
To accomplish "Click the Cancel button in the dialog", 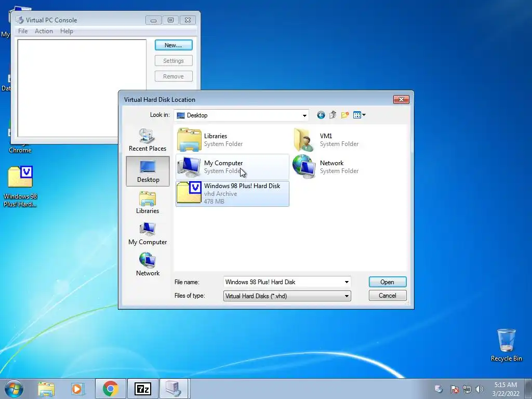I will click(388, 296).
